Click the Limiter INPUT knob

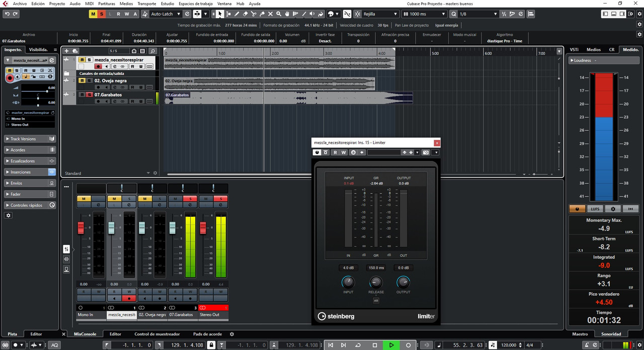coord(348,282)
